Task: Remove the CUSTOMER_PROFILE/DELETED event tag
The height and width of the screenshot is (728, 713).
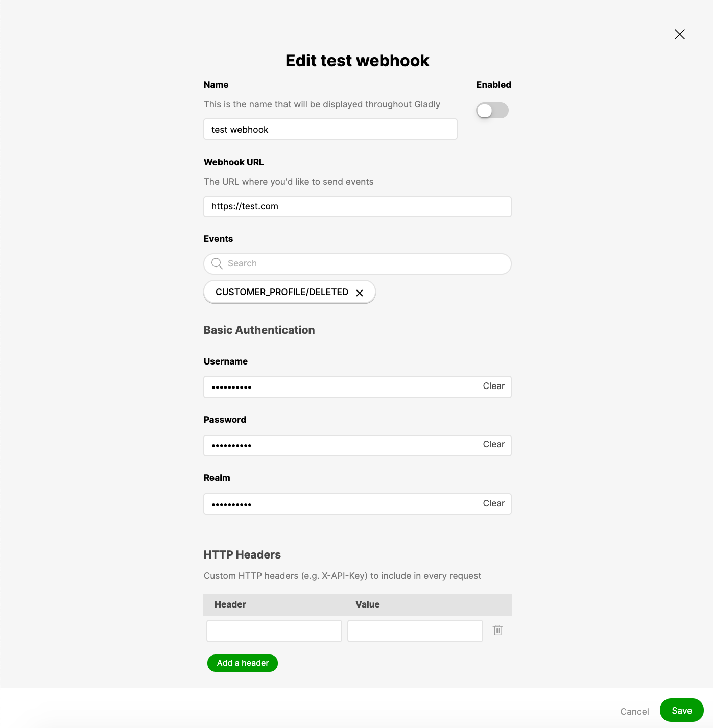Action: (x=360, y=293)
